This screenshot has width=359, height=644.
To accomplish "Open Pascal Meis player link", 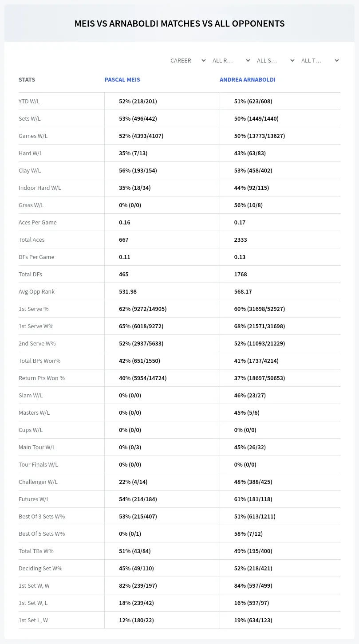I will click(x=122, y=80).
